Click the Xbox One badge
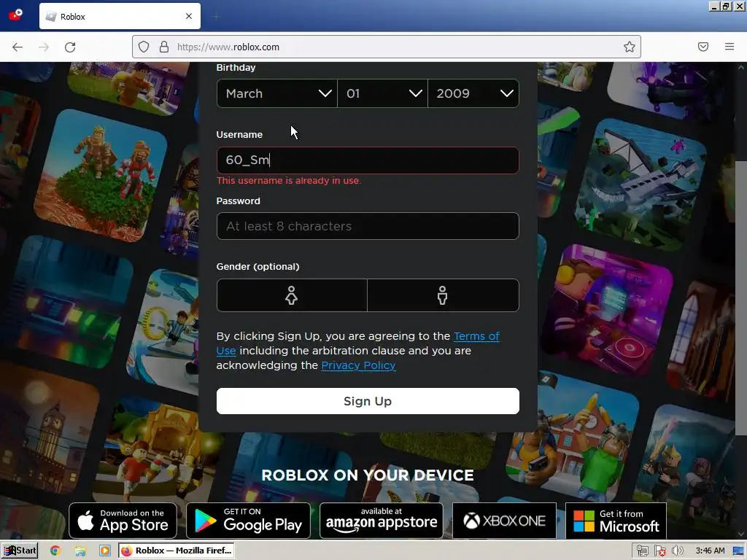 [504, 521]
